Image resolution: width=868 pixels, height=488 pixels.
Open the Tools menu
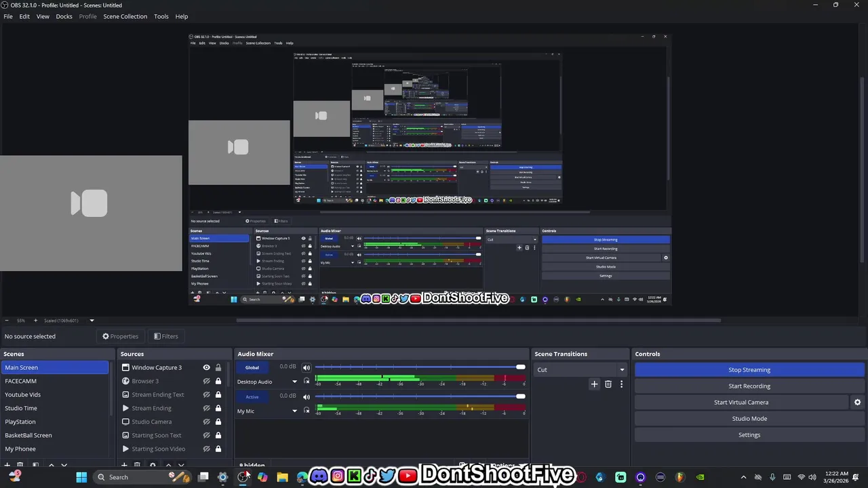coord(161,16)
